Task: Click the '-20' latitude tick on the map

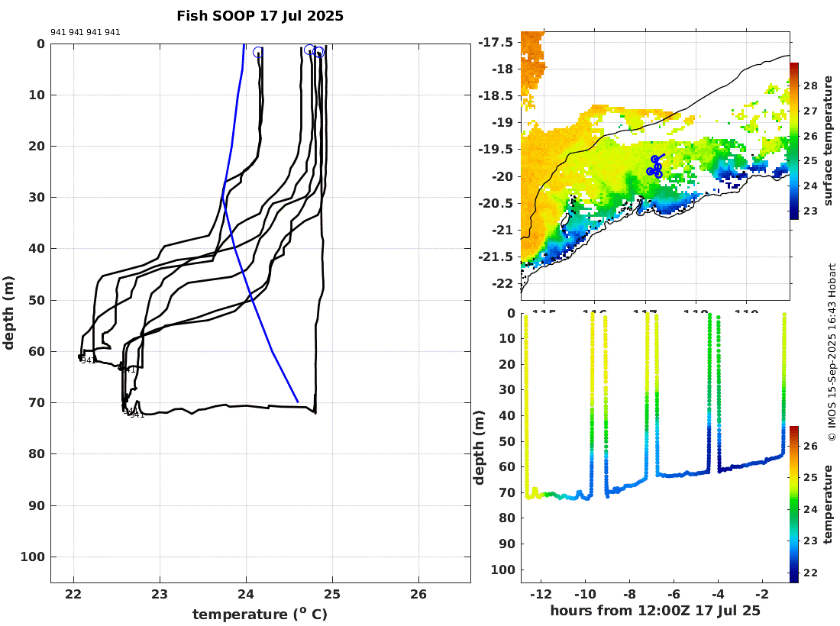Action: 502,176
